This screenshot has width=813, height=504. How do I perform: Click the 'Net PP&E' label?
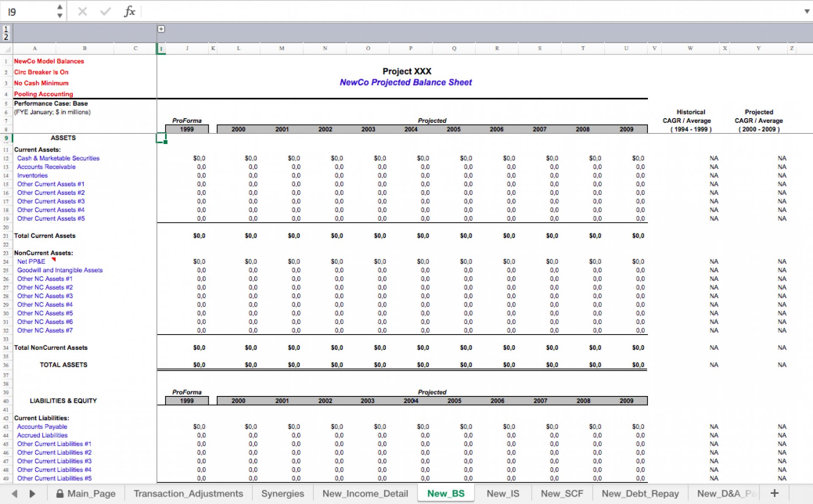click(x=31, y=261)
